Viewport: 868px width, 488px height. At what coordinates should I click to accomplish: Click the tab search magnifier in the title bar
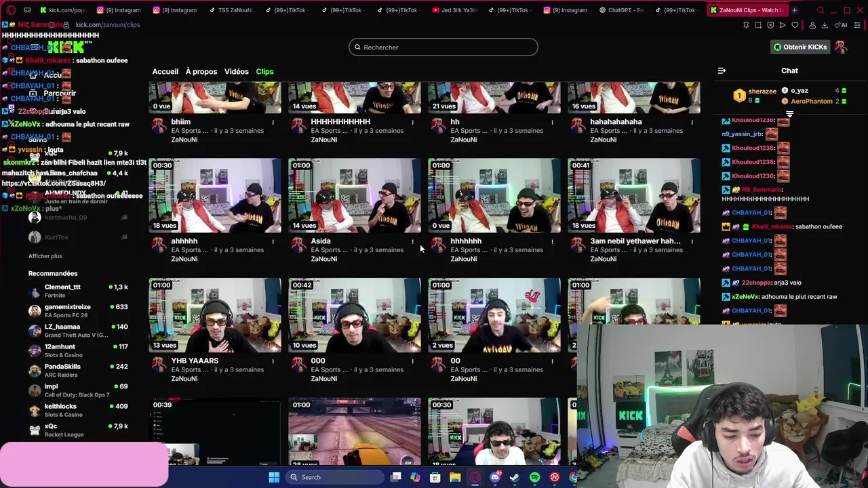pyautogui.click(x=821, y=10)
